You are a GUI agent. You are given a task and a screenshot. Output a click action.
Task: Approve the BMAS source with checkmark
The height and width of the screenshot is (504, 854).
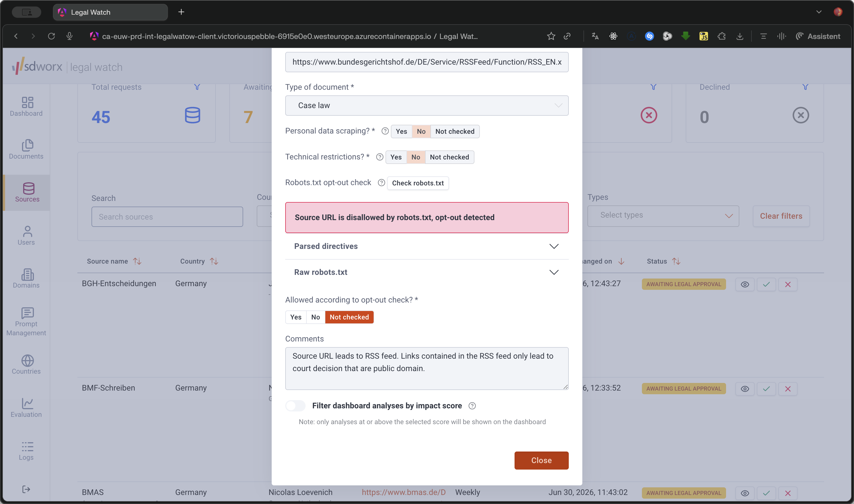pos(766,493)
